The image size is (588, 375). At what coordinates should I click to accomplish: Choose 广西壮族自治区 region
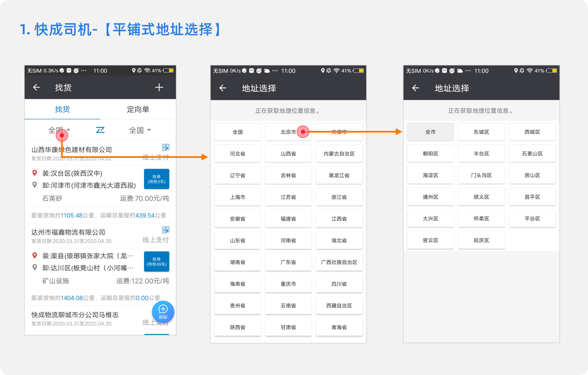coord(339,262)
